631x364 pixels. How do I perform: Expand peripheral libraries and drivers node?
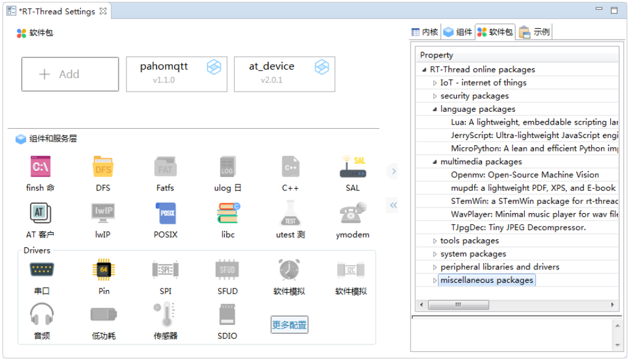click(435, 268)
